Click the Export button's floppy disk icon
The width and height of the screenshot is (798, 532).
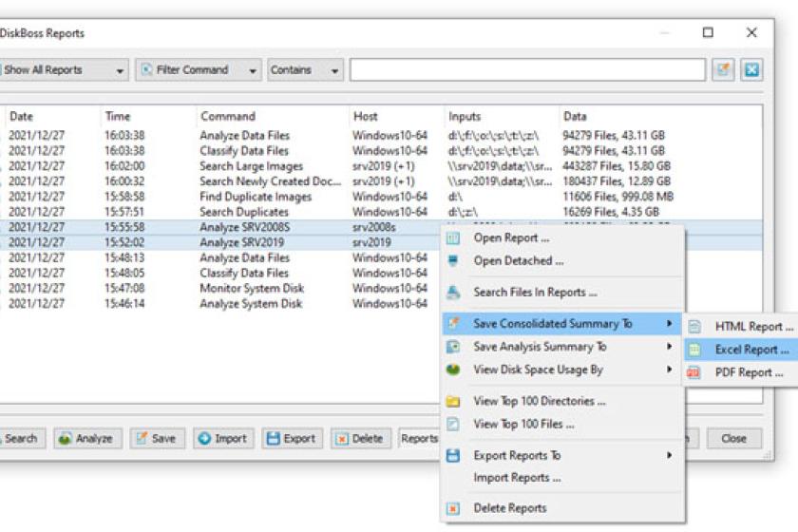click(x=274, y=438)
